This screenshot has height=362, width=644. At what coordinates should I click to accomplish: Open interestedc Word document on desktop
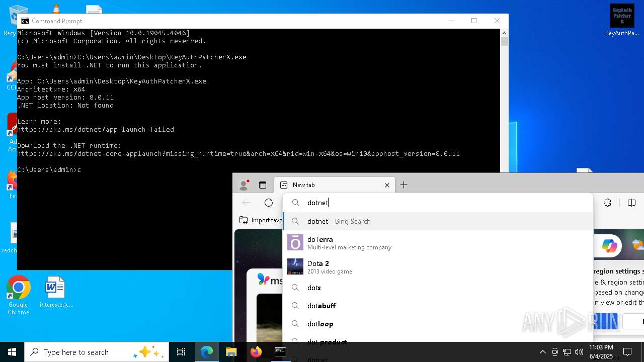(56, 292)
